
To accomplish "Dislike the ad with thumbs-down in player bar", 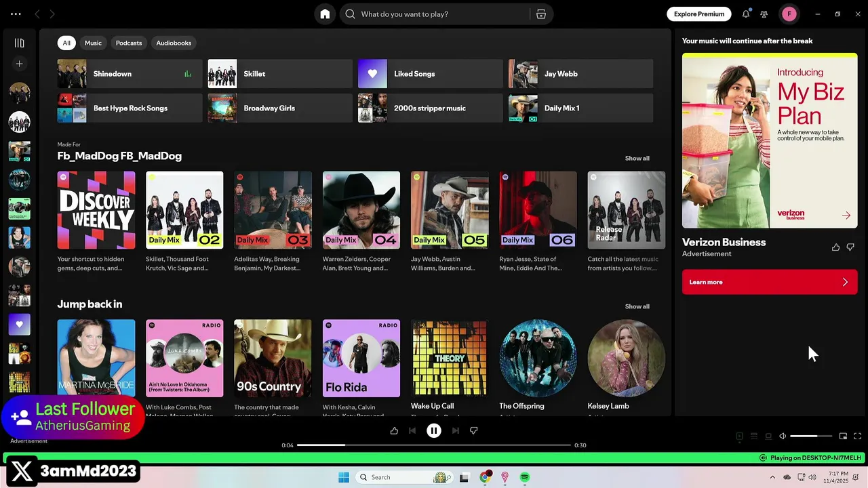I will (x=474, y=430).
